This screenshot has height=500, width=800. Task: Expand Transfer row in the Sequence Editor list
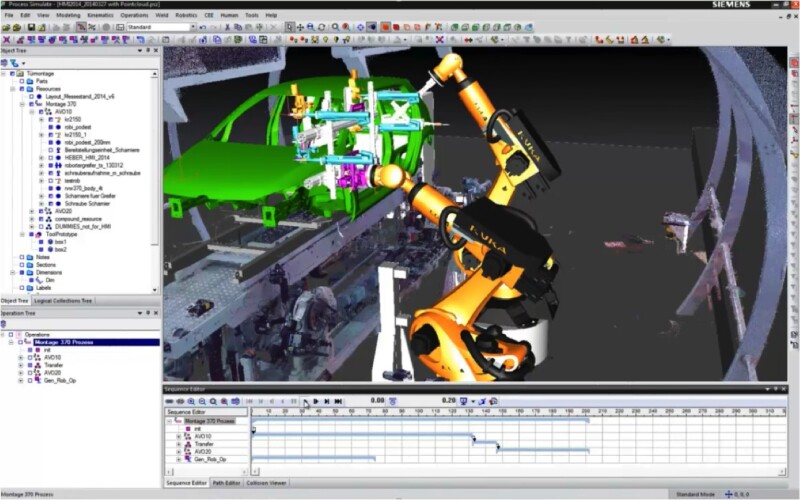point(179,444)
